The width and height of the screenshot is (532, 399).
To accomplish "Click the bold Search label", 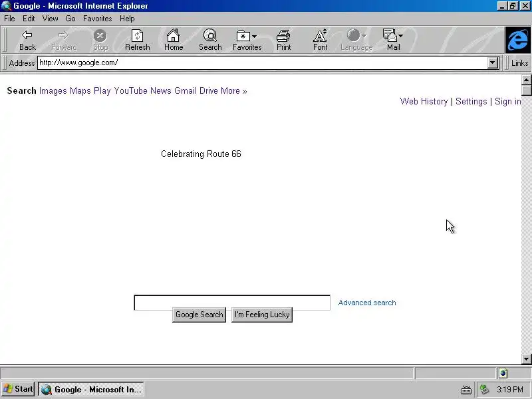I will (21, 91).
